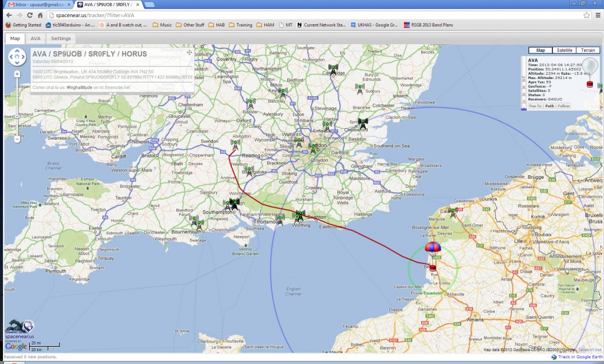
Task: Select the receiver icon near Abingdon
Action: (x=235, y=145)
